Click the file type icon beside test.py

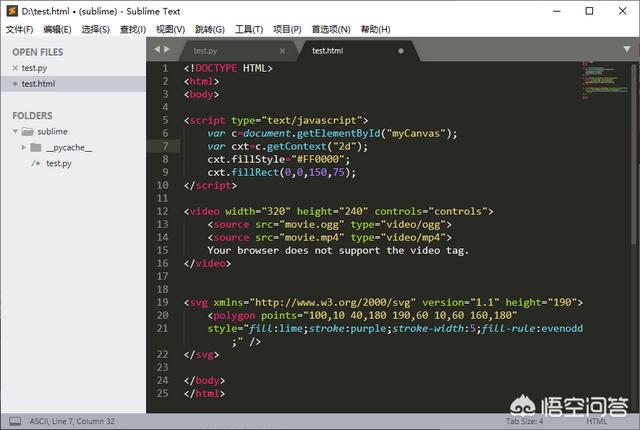coord(36,163)
